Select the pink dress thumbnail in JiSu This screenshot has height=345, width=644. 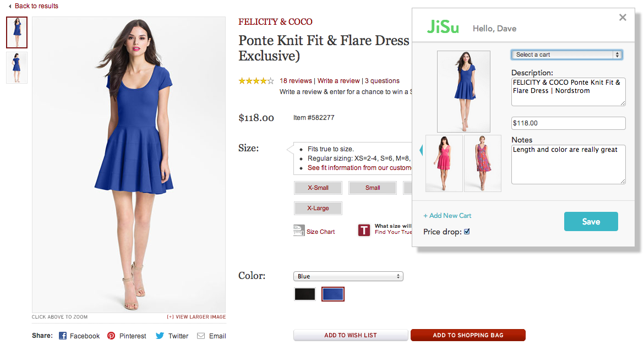tap(444, 163)
